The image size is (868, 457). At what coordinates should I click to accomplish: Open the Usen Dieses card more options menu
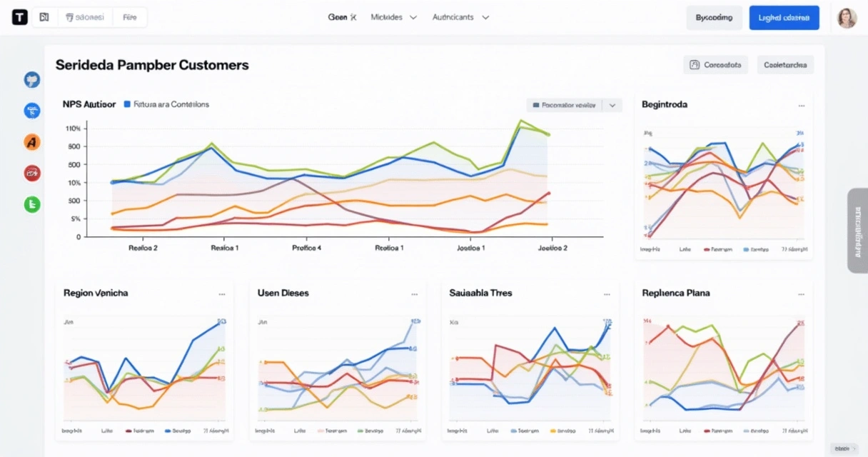pos(415,293)
